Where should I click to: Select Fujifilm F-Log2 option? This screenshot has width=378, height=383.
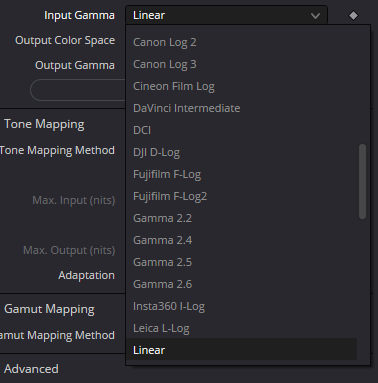click(x=241, y=196)
